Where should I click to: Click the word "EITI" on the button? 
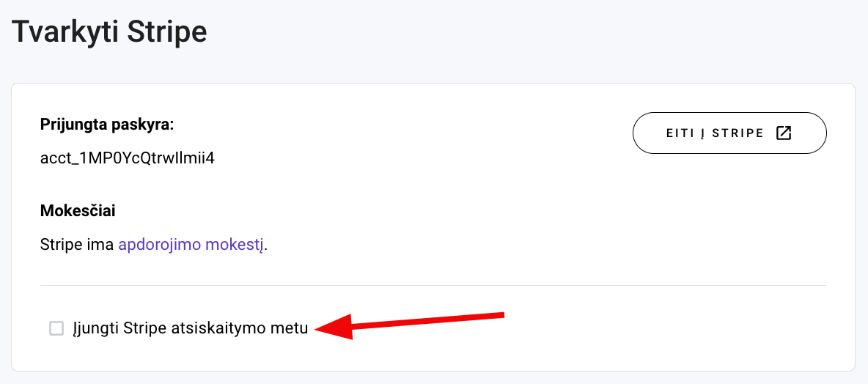pyautogui.click(x=680, y=133)
